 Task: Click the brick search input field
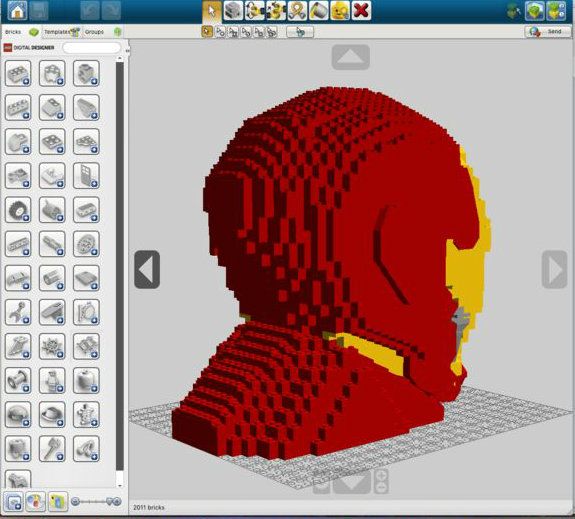click(91, 48)
